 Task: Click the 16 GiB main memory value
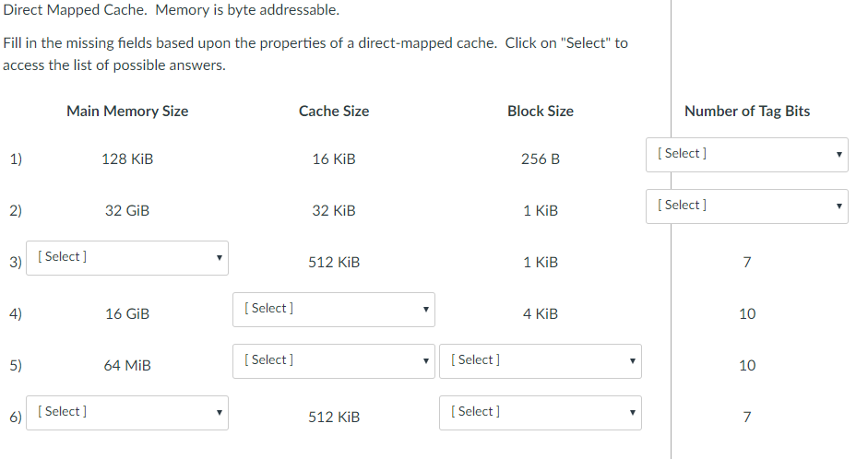coord(127,314)
